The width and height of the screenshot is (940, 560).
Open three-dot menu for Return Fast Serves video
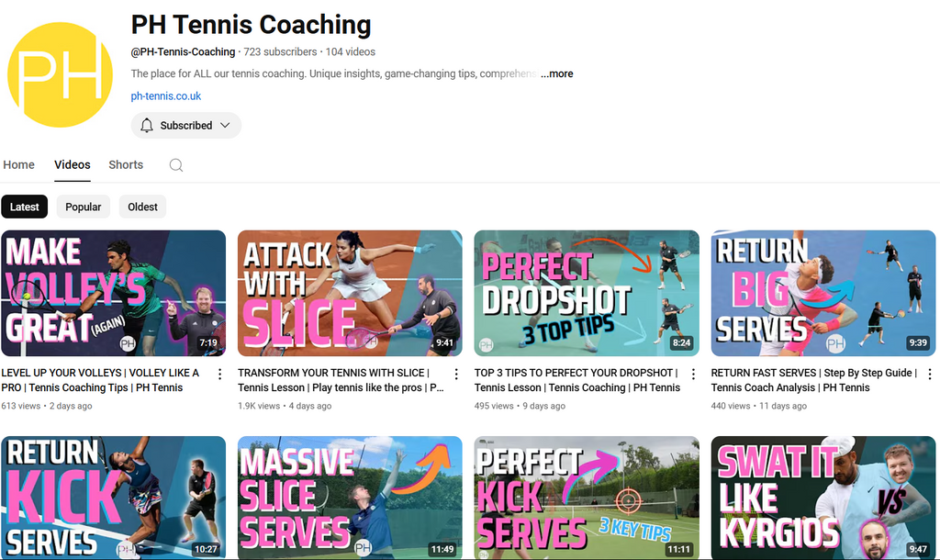coord(930,375)
